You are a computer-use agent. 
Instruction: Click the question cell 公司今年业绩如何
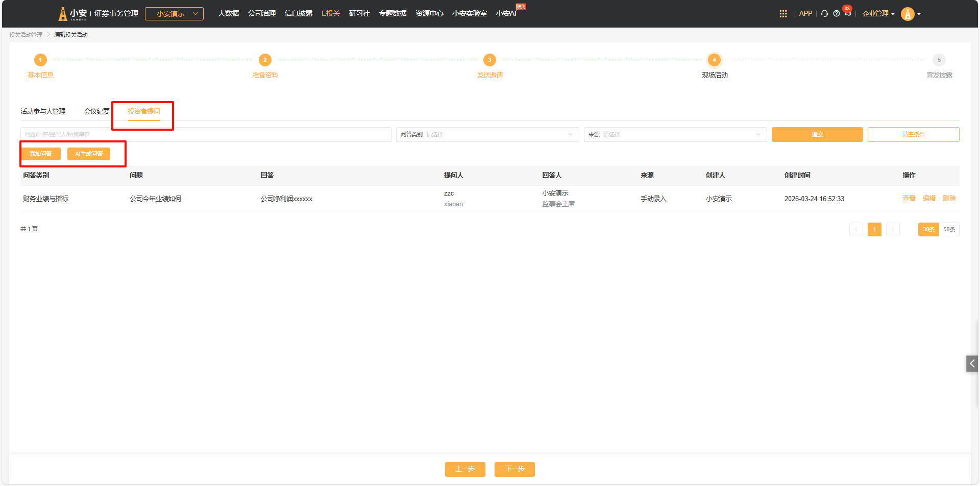point(156,199)
